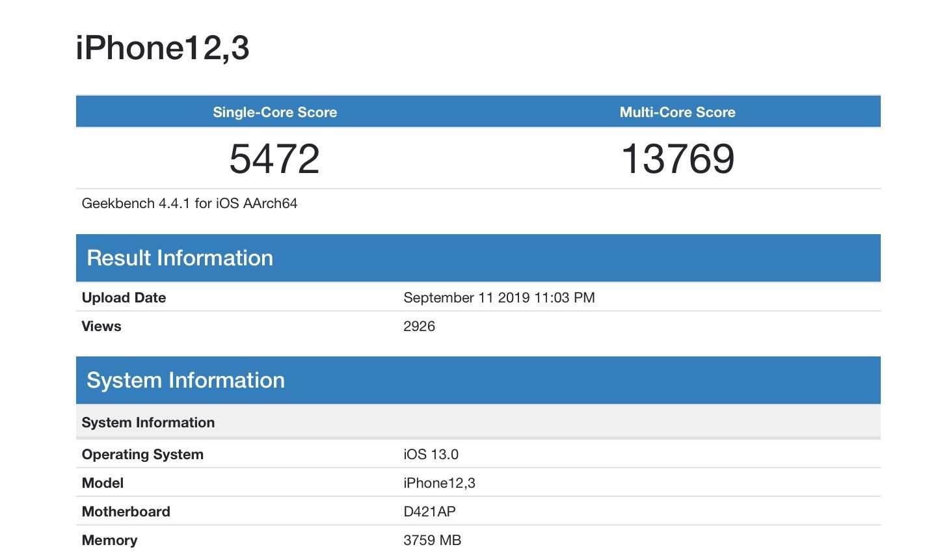
Task: Select the view count 2926
Action: click(420, 327)
